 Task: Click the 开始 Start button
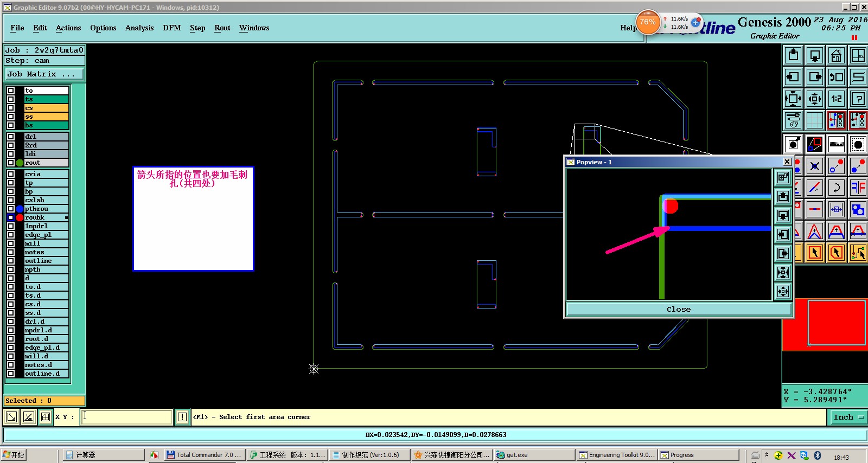tap(14, 455)
